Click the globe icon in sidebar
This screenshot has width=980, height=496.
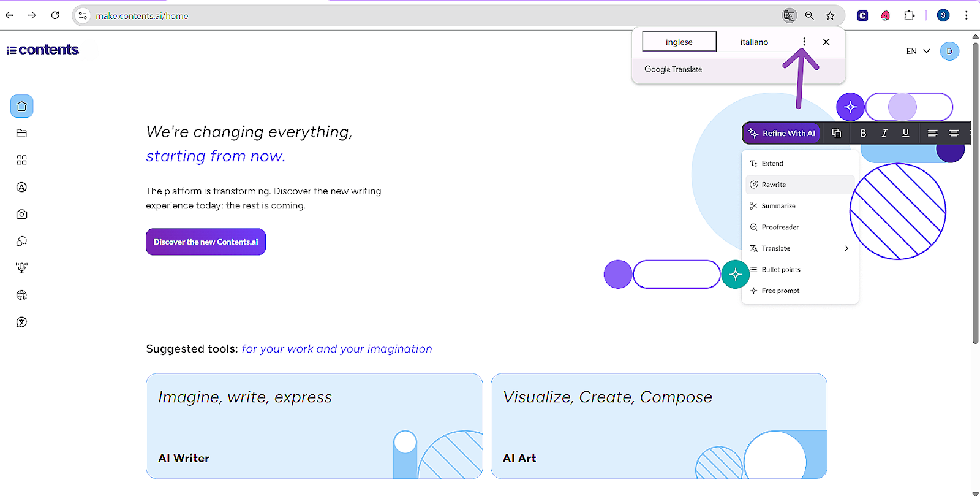(21, 295)
